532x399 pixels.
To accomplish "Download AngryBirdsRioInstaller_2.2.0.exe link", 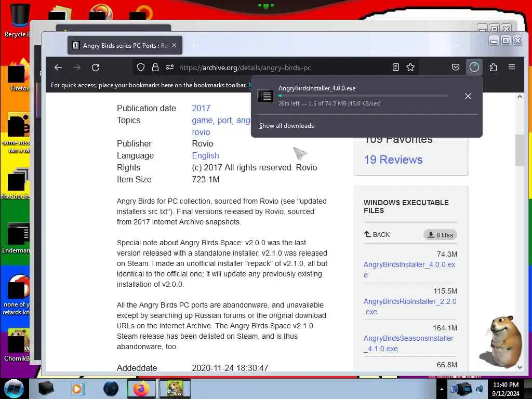I will [410, 307].
